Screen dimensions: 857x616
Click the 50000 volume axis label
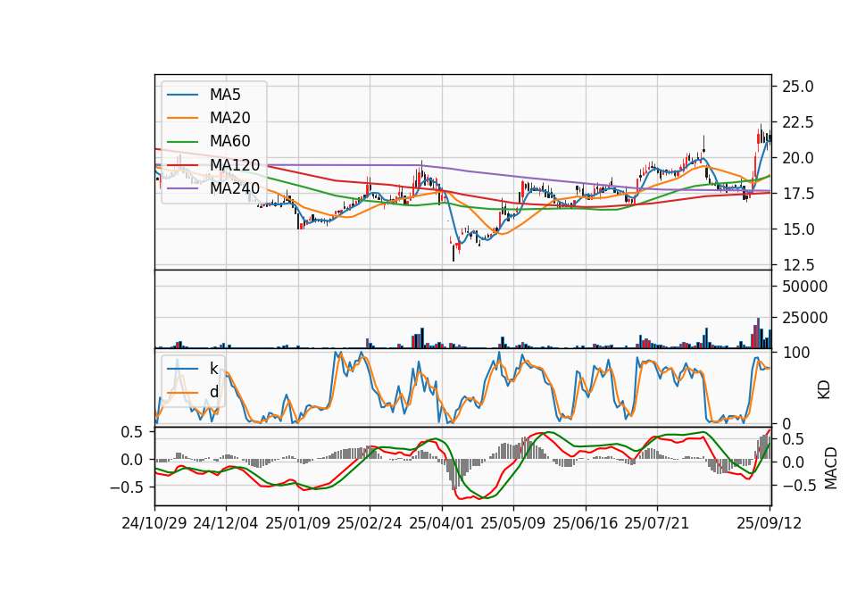pos(805,287)
